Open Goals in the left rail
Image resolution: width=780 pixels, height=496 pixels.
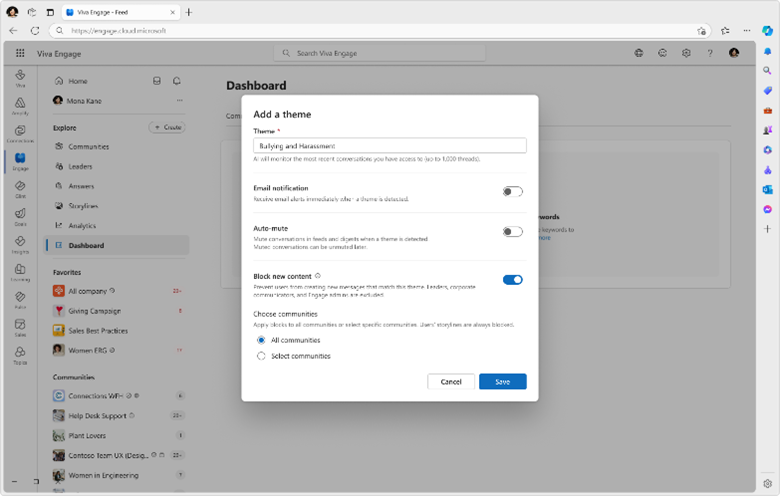click(20, 217)
